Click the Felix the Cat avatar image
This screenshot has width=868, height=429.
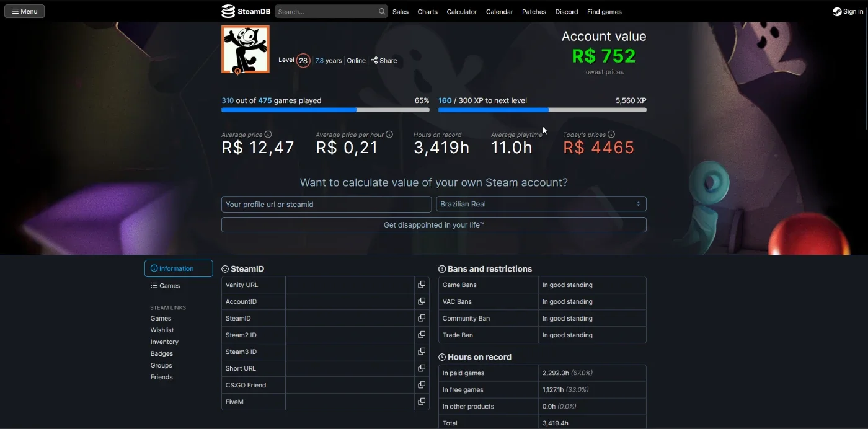point(246,50)
